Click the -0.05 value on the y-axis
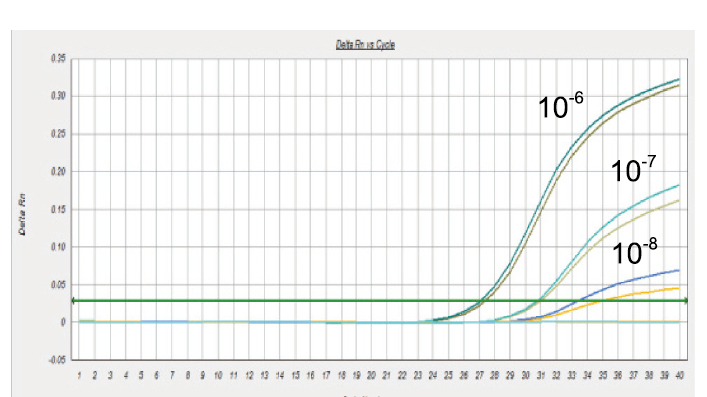 [x=57, y=360]
